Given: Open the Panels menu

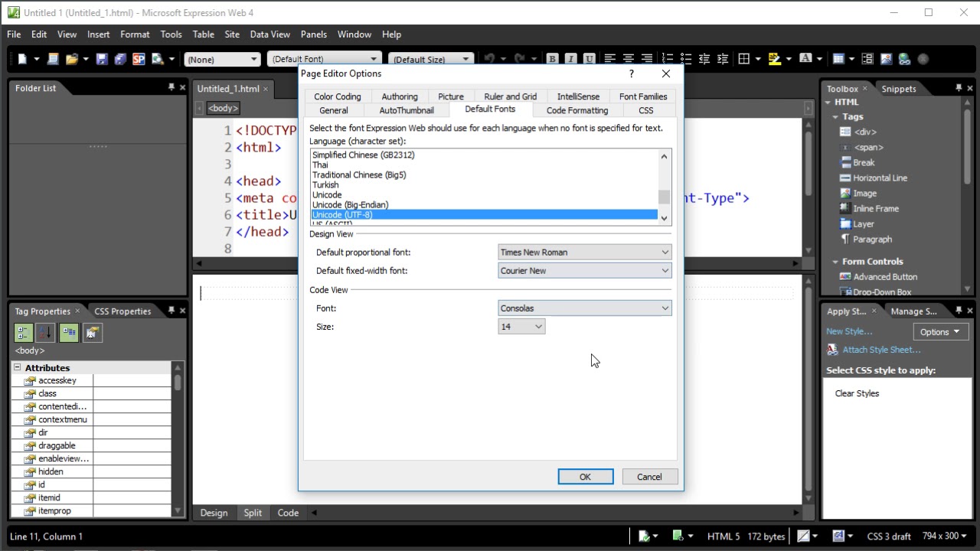Looking at the screenshot, I should [314, 34].
